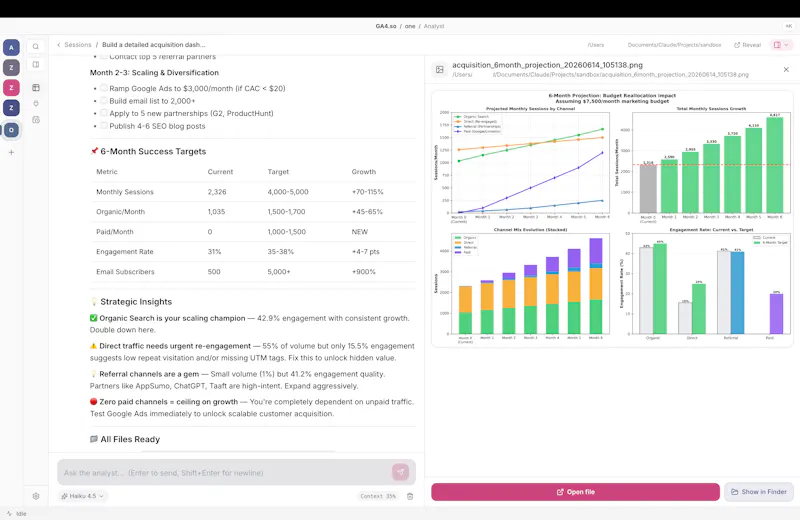
Task: Open the plug connections icon
Action: 36,104
